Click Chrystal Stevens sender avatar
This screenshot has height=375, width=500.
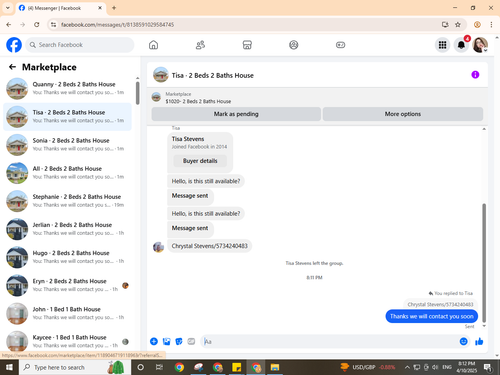158,247
